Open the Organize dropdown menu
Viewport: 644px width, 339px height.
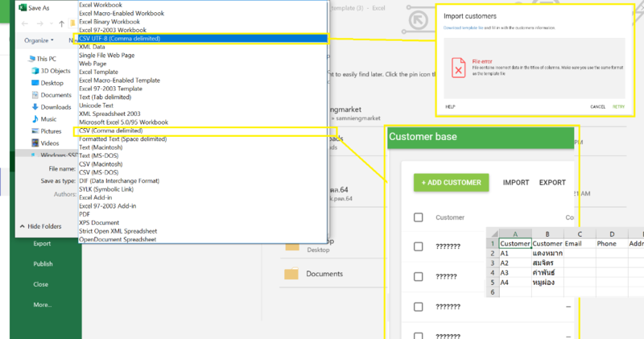tap(39, 39)
